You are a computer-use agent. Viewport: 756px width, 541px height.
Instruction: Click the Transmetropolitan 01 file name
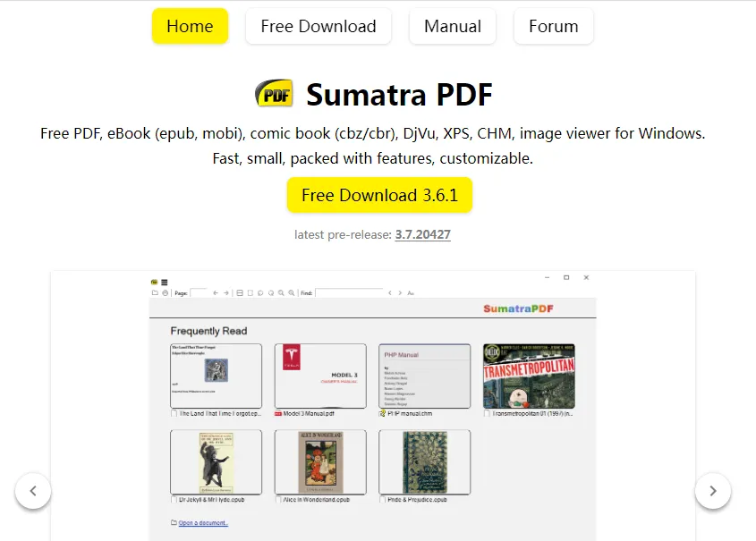(532, 413)
